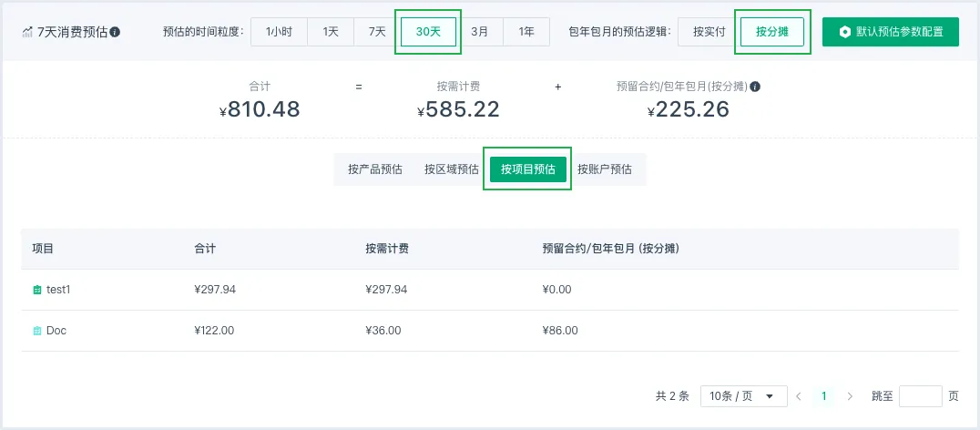Switch to 按产品预估 tab

click(x=374, y=169)
